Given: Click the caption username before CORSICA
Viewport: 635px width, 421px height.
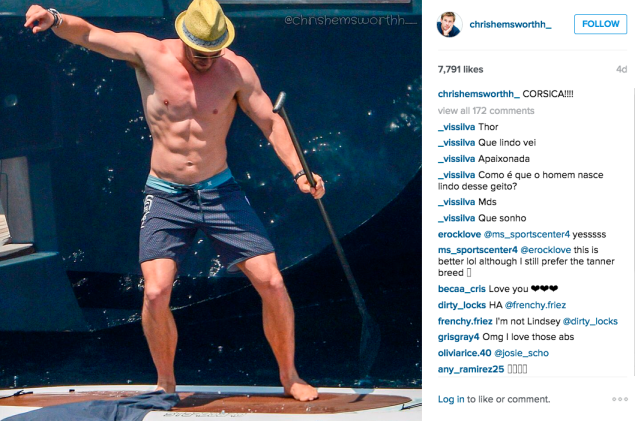Looking at the screenshot, I should (479, 94).
